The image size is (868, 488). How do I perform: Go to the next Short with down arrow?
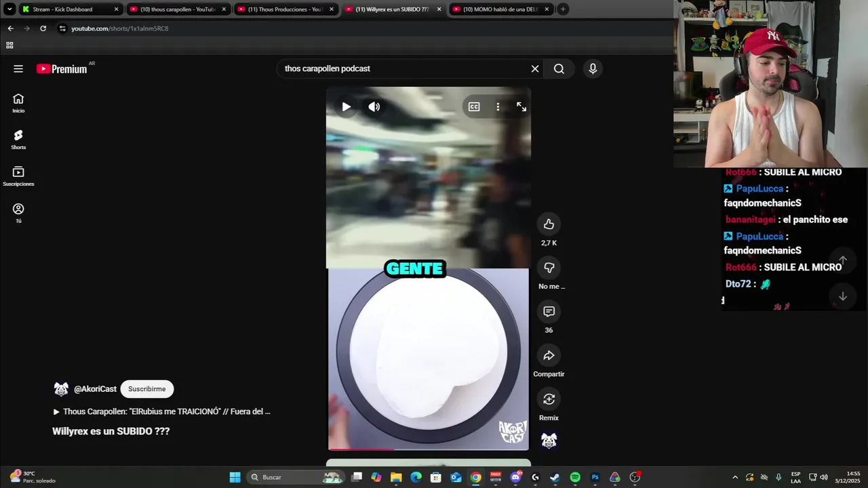843,296
